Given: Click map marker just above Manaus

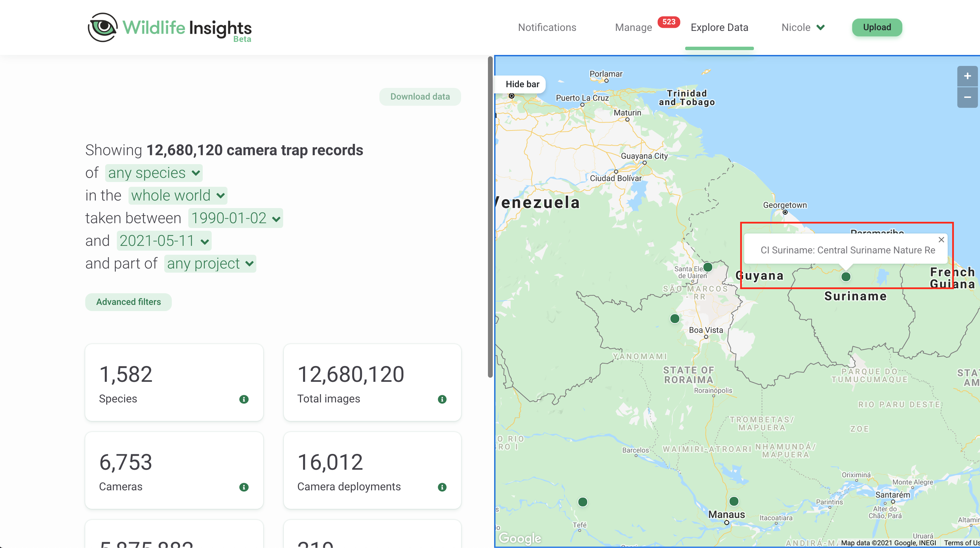Looking at the screenshot, I should coord(734,502).
